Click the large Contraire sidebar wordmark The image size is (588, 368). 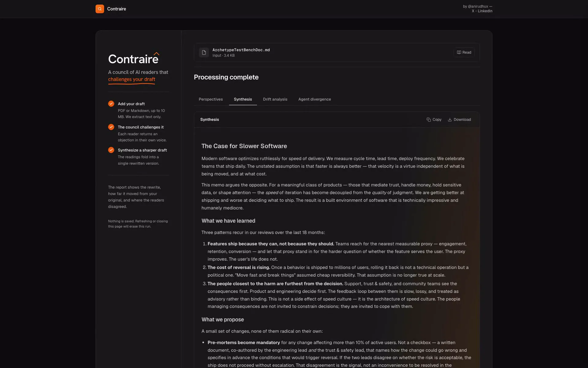(x=134, y=59)
